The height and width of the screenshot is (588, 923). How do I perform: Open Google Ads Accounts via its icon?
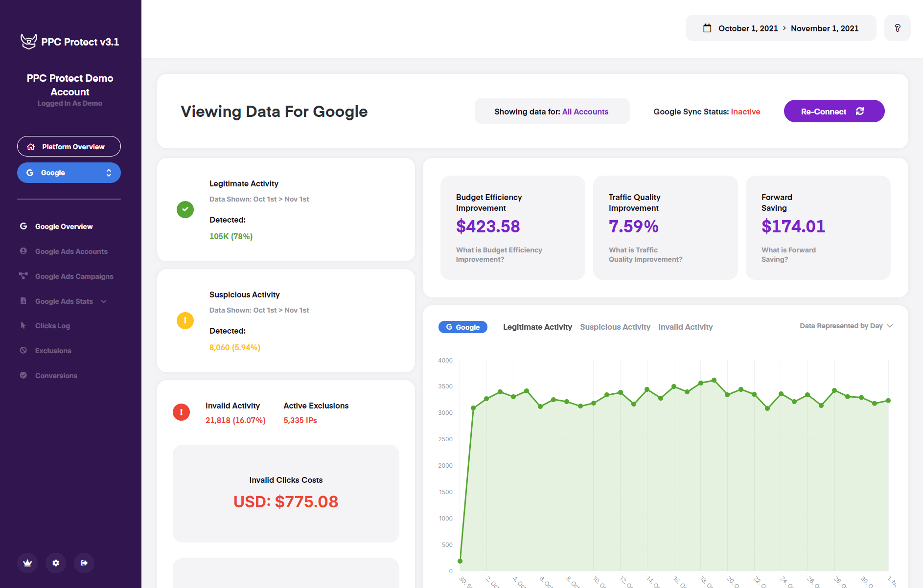pyautogui.click(x=23, y=251)
